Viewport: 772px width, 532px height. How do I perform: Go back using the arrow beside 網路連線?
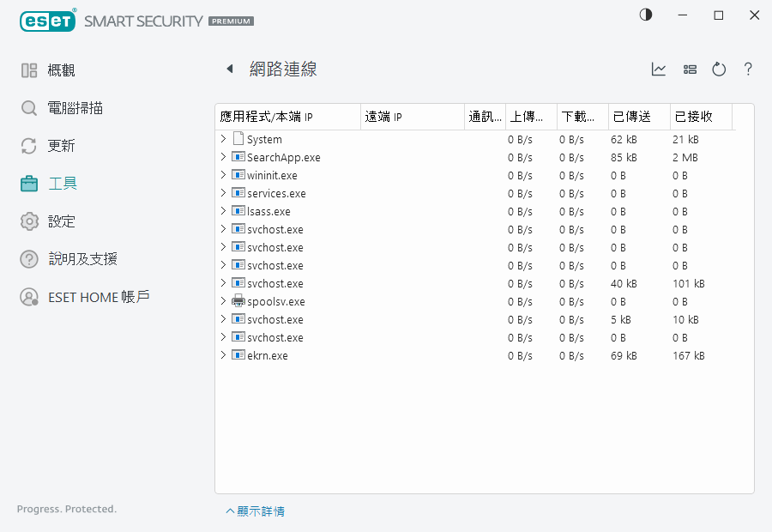229,70
